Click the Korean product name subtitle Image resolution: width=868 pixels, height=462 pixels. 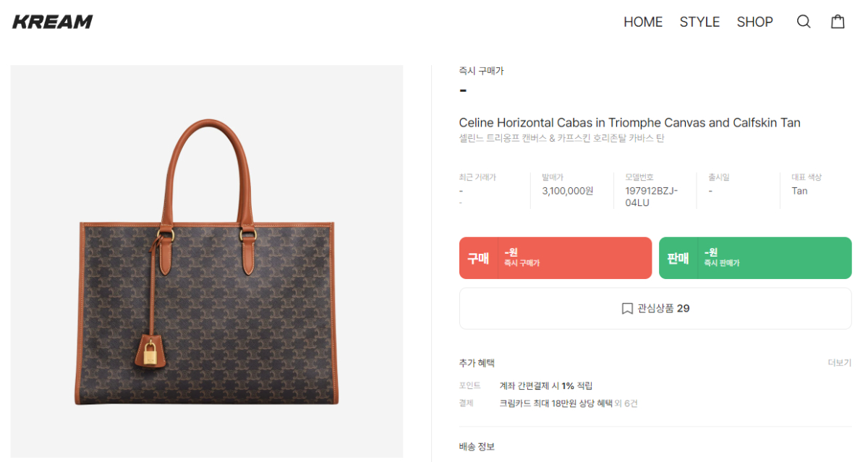(561, 138)
